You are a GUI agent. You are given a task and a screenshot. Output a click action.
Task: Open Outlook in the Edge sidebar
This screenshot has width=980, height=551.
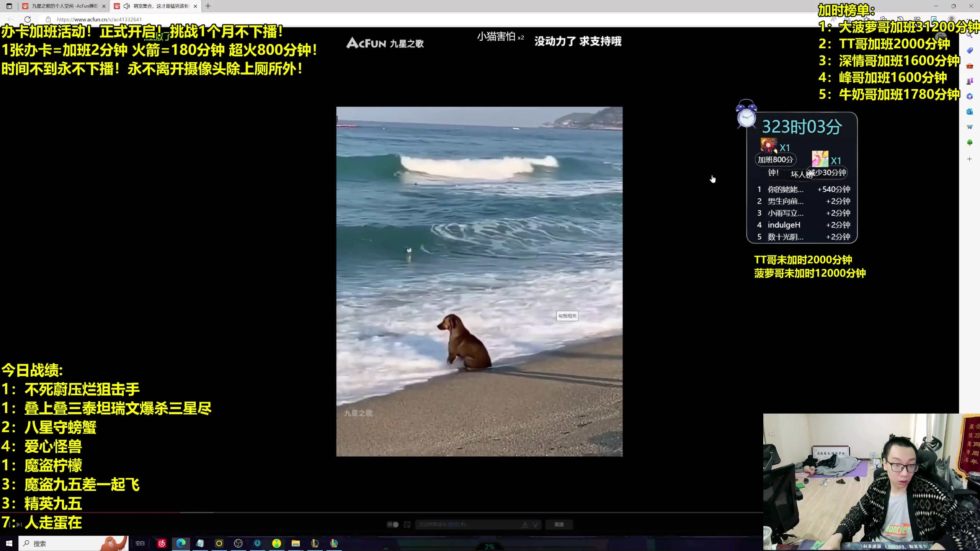[969, 112]
